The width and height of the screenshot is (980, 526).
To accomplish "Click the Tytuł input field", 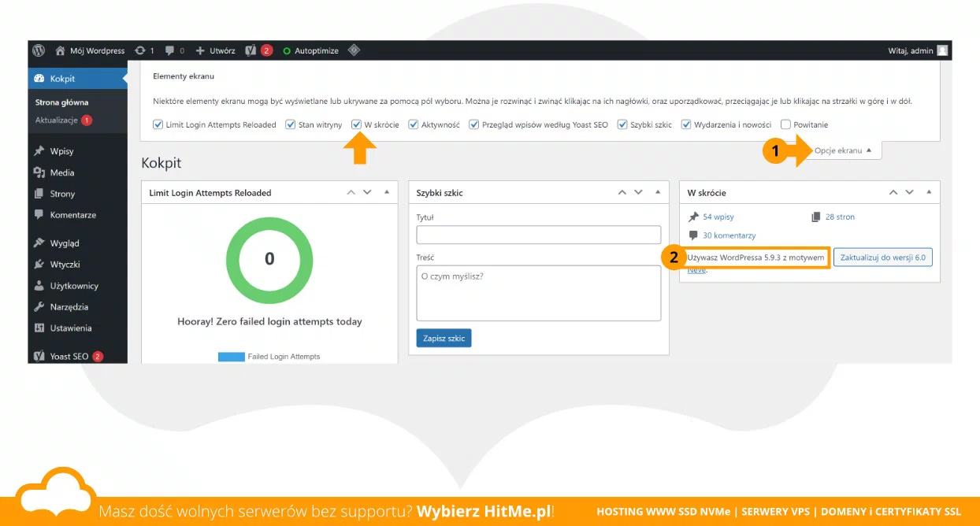I will tap(538, 235).
